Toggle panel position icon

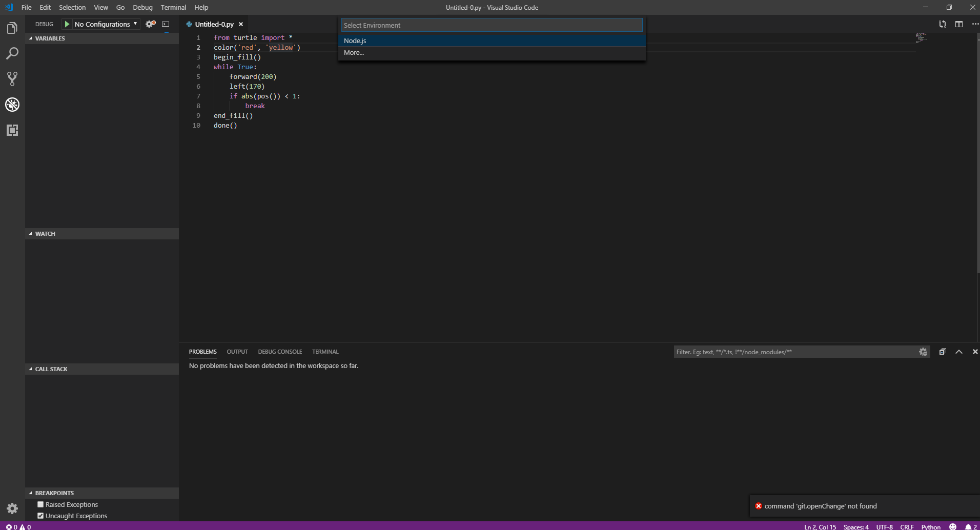click(942, 352)
